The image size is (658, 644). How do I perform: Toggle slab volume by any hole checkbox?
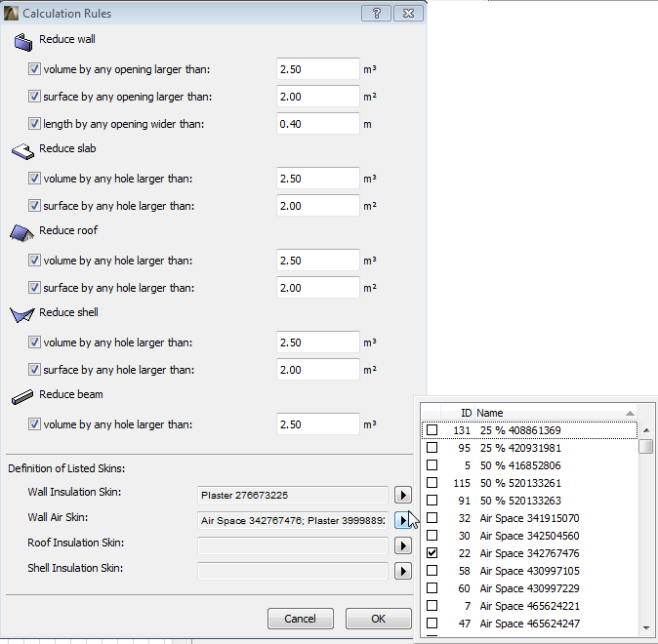click(34, 179)
